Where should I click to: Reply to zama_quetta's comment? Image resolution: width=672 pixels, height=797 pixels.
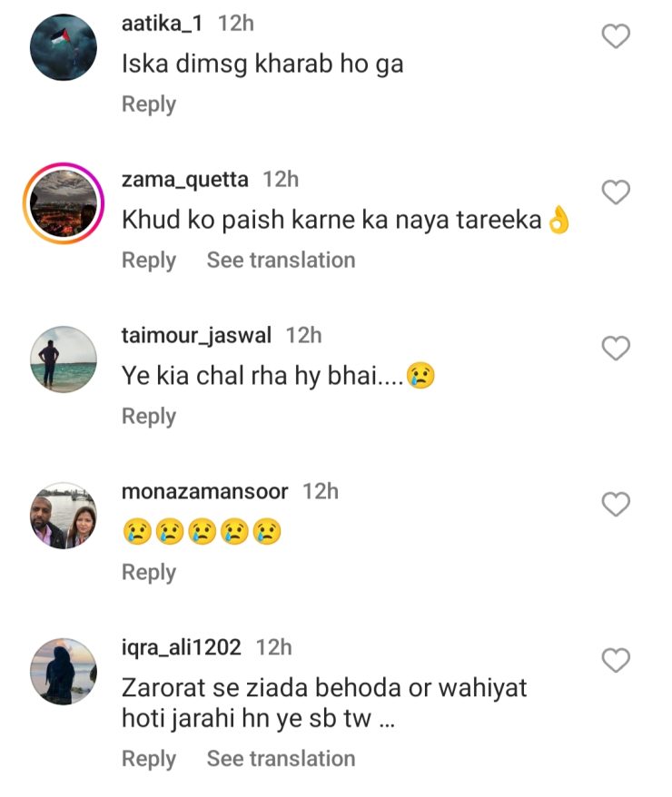(148, 261)
